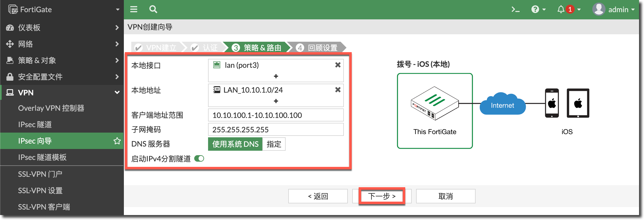
Task: Add another local interface with plus
Action: [276, 76]
